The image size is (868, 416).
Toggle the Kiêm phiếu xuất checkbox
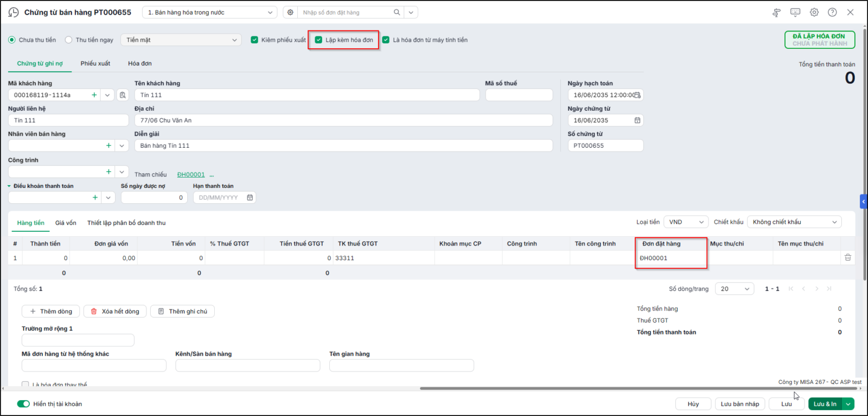tap(254, 40)
